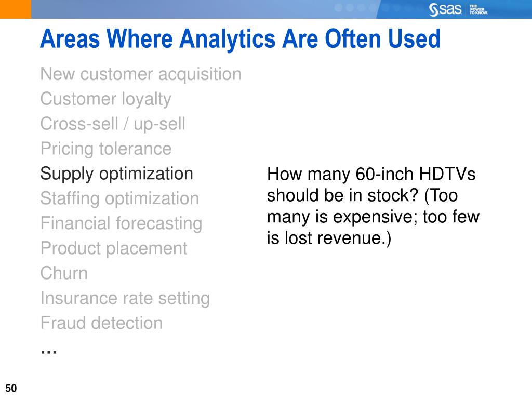This screenshot has width=532, height=399.
Task: Click highlighted 'Supply optimization' item
Action: (117, 174)
